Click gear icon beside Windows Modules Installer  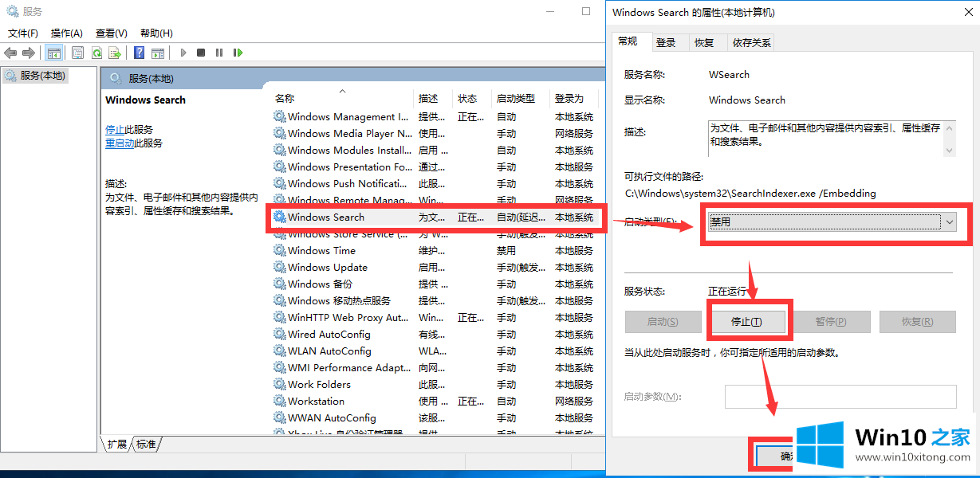click(279, 150)
